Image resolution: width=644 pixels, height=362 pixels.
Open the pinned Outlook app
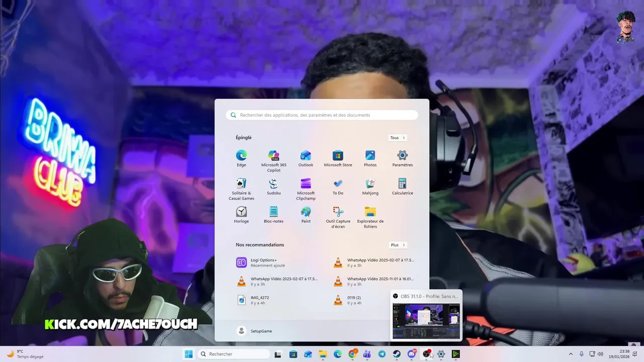click(306, 158)
